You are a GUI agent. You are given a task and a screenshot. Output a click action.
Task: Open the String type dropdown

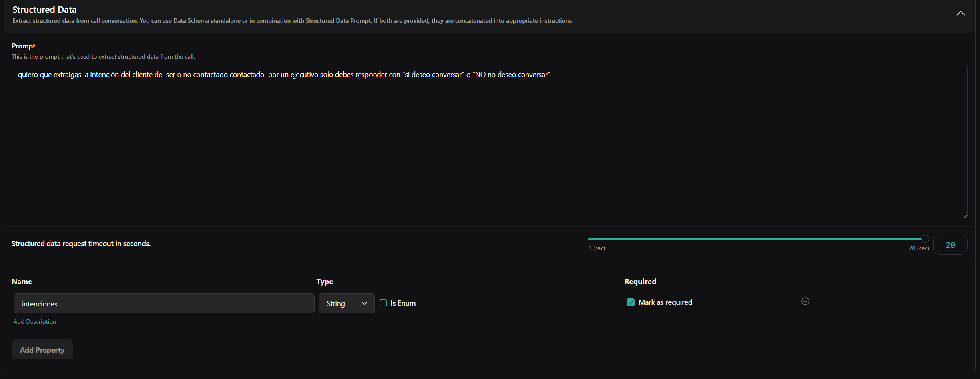click(347, 303)
